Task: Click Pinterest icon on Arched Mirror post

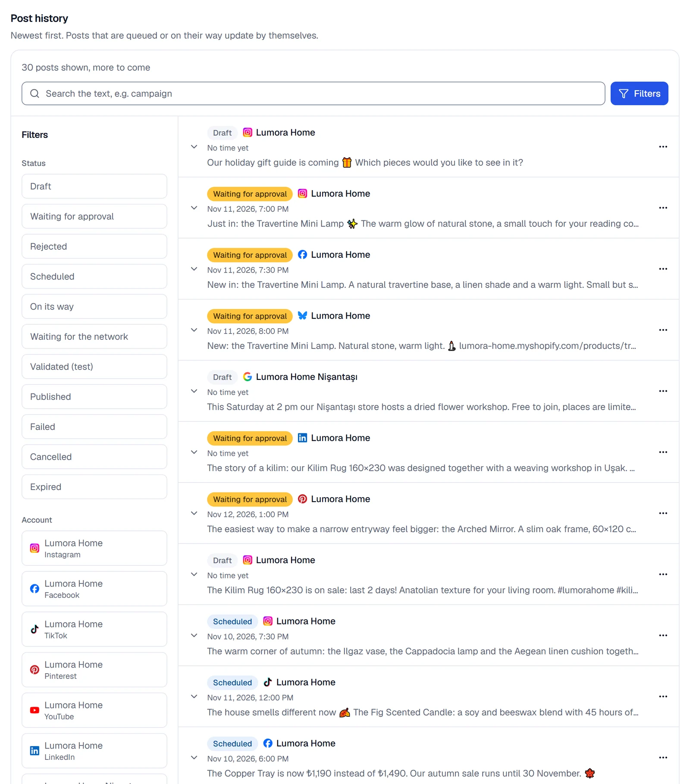Action: point(303,499)
